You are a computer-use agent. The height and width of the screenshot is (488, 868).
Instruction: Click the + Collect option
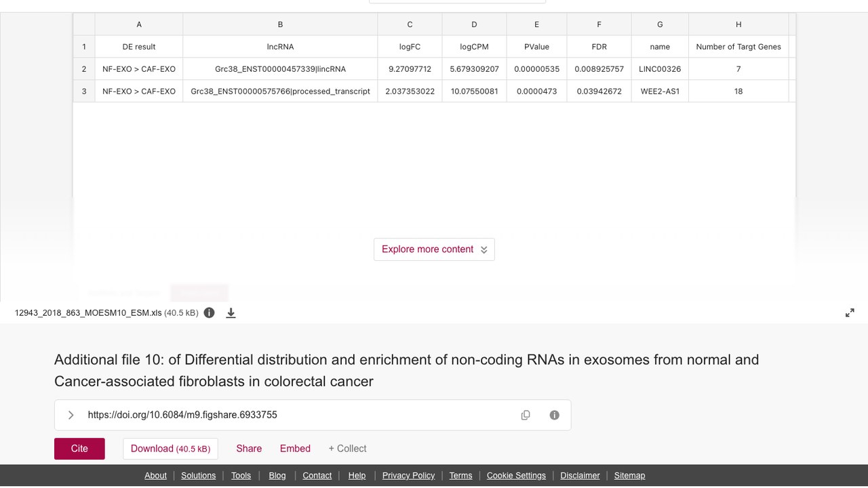pyautogui.click(x=347, y=449)
